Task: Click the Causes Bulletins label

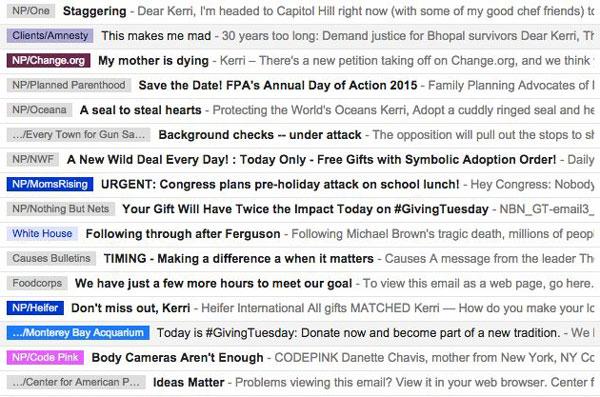Action: tap(51, 258)
